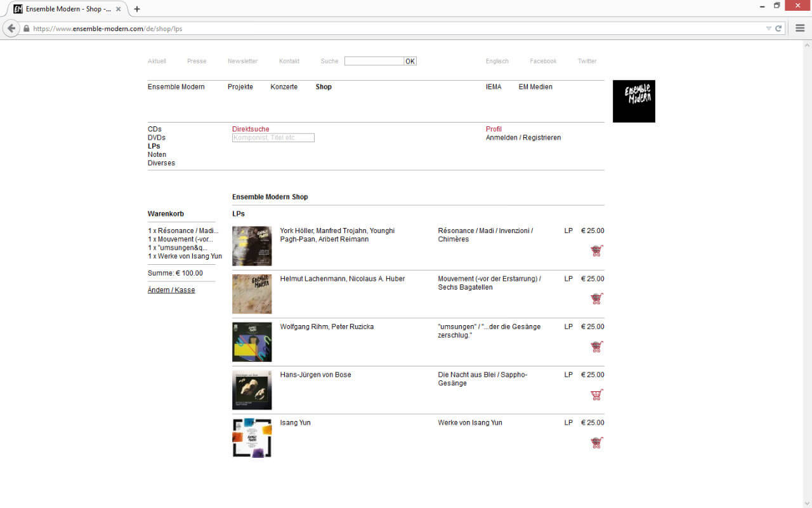Open the Facebook link
Screen dimensions: 812x508
543,62
